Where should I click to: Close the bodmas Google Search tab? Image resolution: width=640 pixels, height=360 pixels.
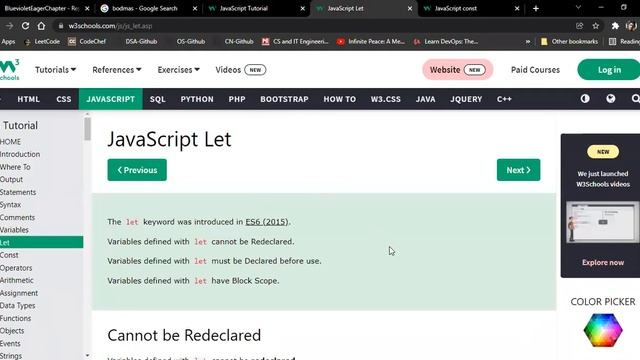[x=195, y=8]
